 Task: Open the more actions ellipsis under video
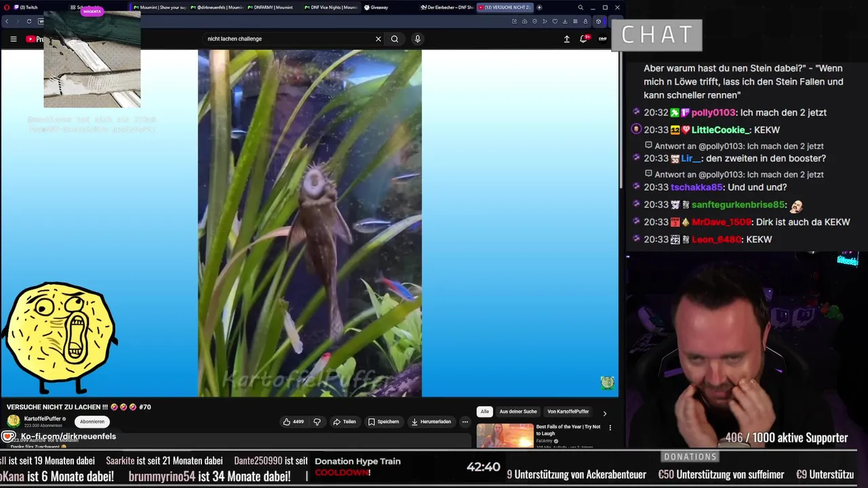pyautogui.click(x=465, y=422)
